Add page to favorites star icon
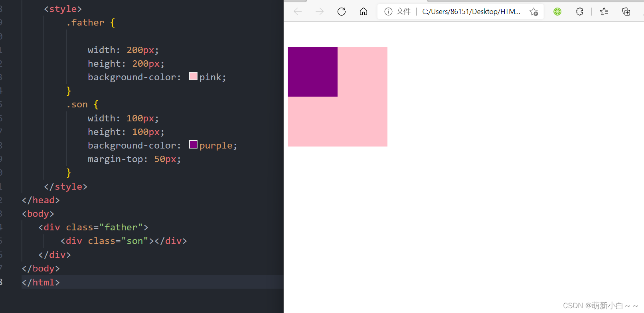Viewport: 644px width, 313px height. point(534,12)
